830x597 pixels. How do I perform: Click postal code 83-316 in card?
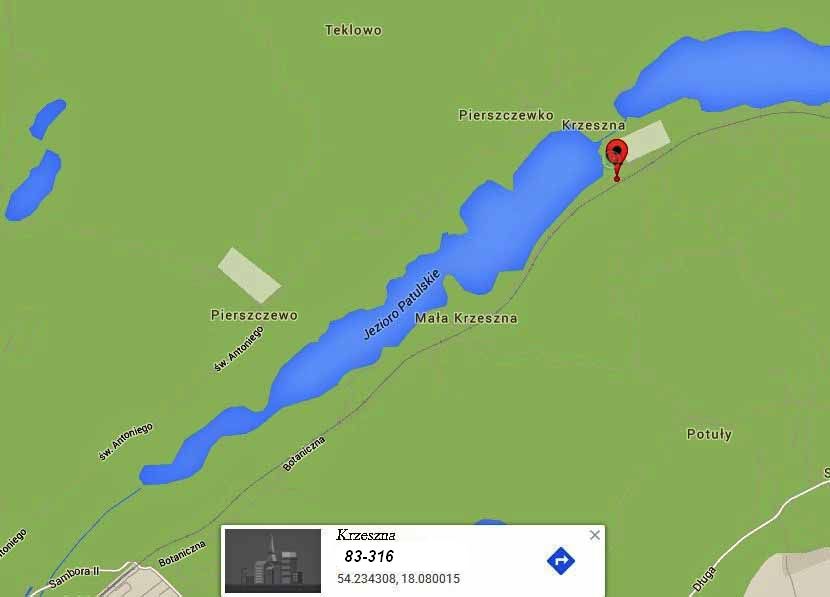pyautogui.click(x=369, y=556)
